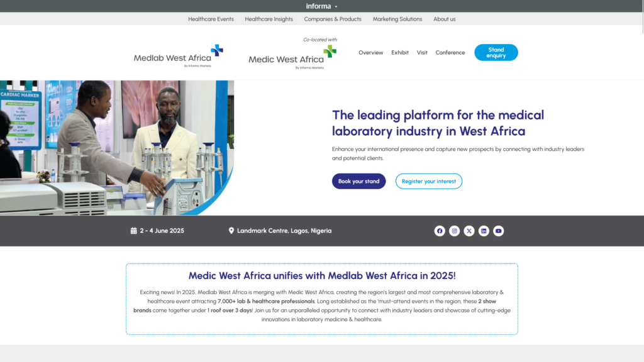
Task: Open the X (Twitter) social icon
Action: [x=469, y=231]
